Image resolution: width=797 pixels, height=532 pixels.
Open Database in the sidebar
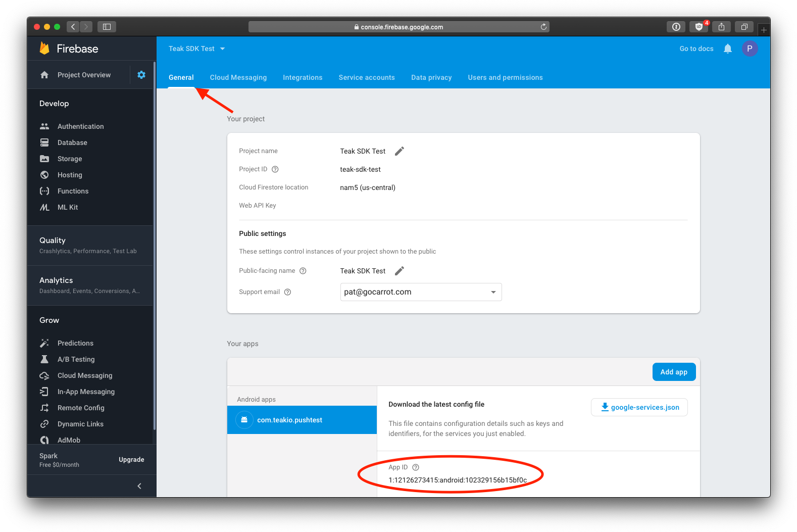pyautogui.click(x=72, y=142)
